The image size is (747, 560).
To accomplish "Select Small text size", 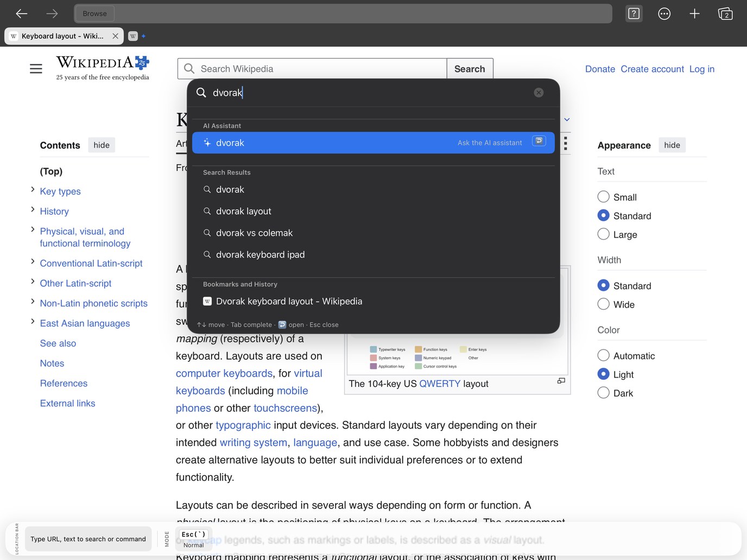I will pos(603,197).
